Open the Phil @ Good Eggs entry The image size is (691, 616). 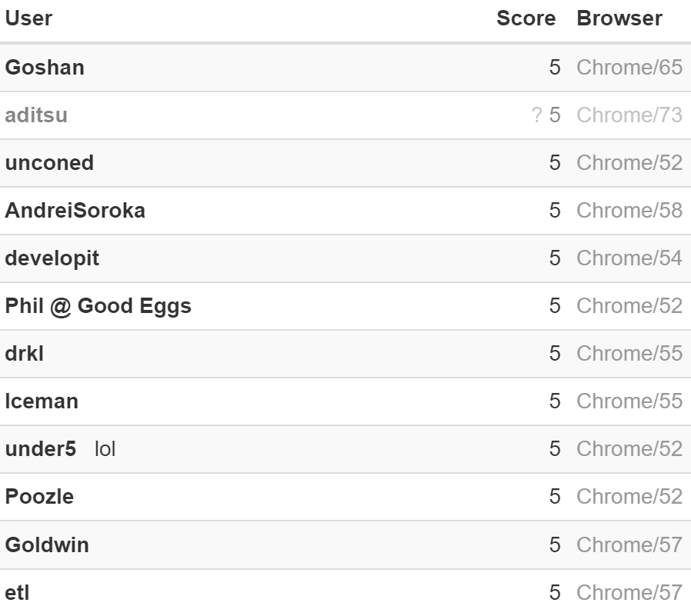98,306
